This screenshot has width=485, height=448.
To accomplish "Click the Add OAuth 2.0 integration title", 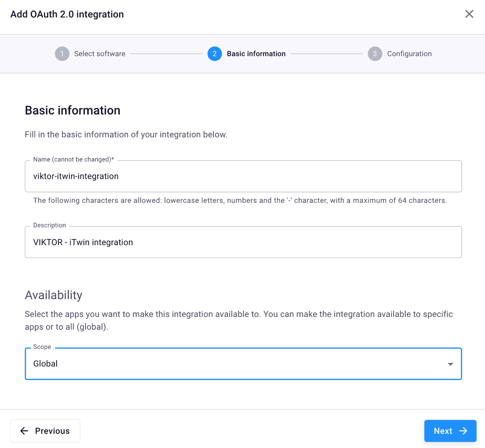I will coord(67,14).
